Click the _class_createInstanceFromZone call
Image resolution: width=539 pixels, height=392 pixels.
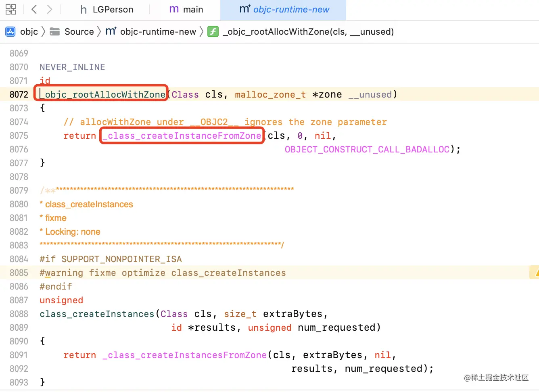[182, 136]
